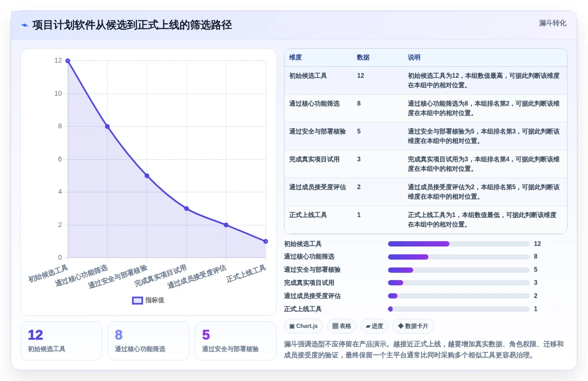
Task: Open the stat card showing 8
Action: coord(149,341)
